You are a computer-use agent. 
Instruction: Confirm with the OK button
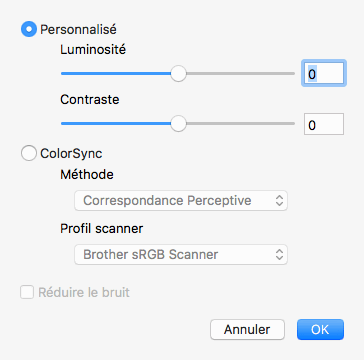coord(320,329)
